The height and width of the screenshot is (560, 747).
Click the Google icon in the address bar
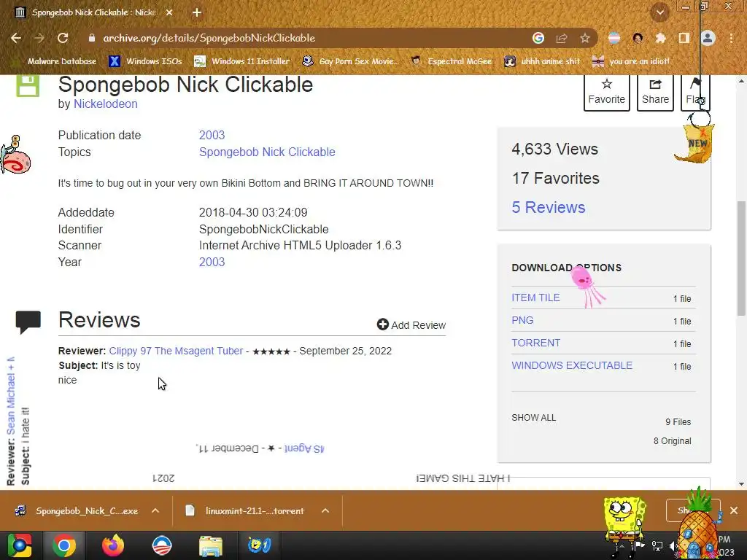point(538,38)
